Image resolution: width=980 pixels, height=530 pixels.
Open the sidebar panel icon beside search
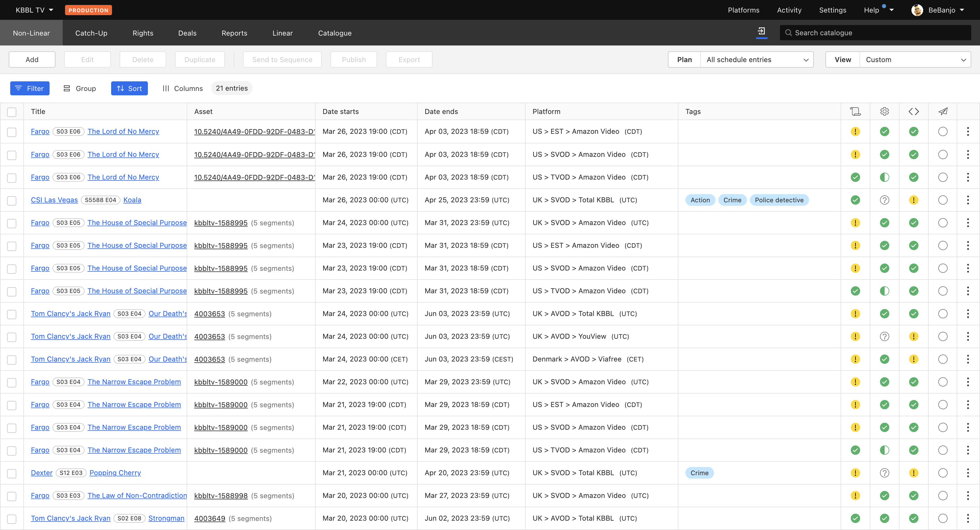(x=761, y=31)
